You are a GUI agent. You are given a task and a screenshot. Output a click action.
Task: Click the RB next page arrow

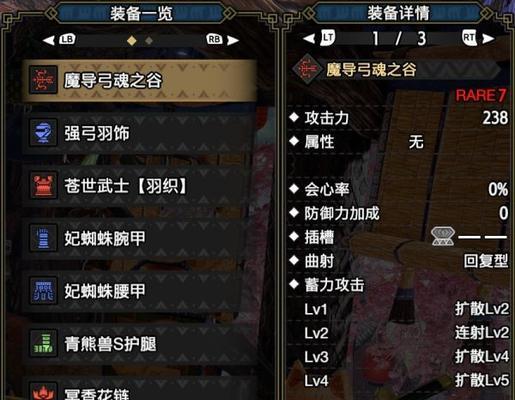click(x=223, y=40)
